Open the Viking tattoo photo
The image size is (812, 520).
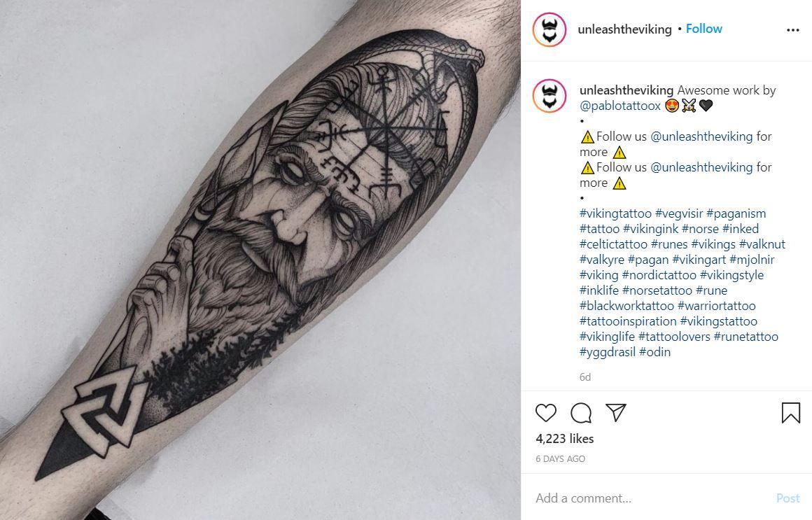click(260, 260)
